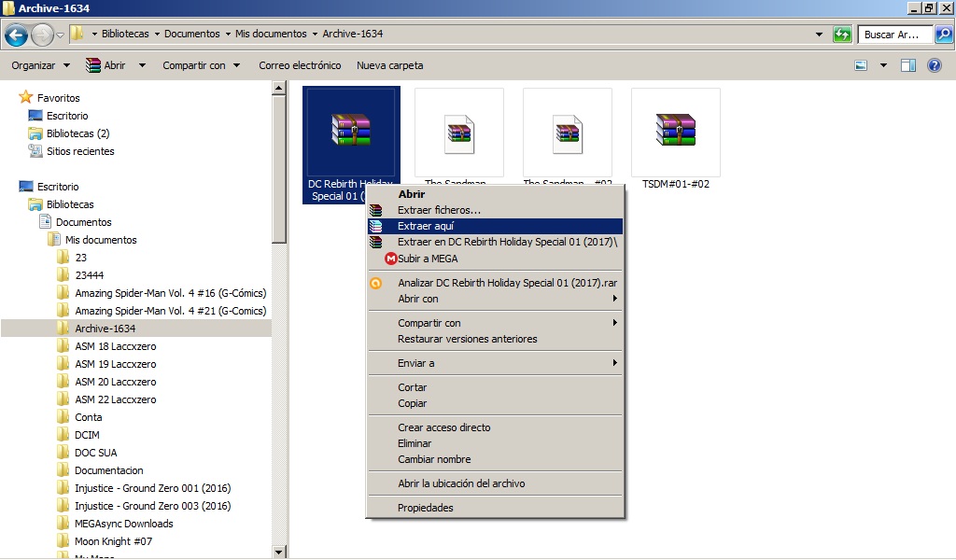Click the MEGA icon beside Subir a MEGA

[391, 259]
